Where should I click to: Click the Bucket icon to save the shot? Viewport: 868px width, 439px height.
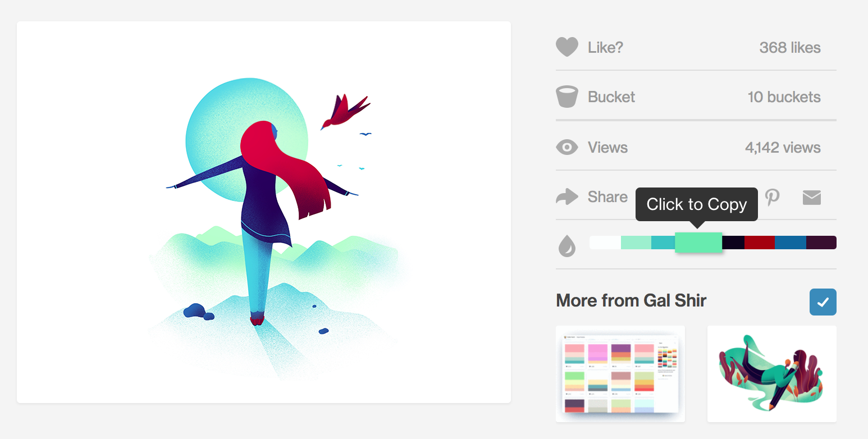tap(567, 97)
